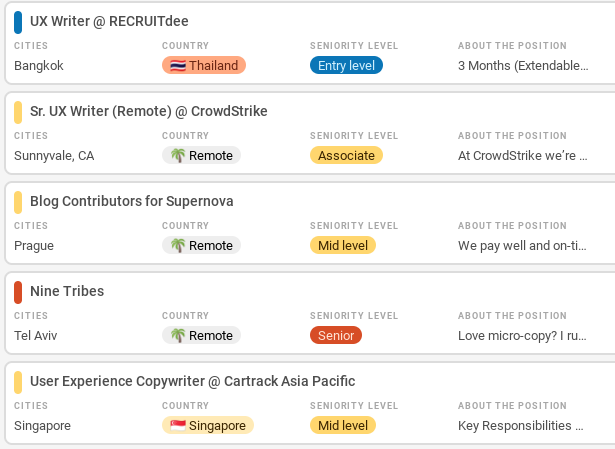Select the Associate seniority badge
This screenshot has height=449, width=615.
[x=346, y=156]
